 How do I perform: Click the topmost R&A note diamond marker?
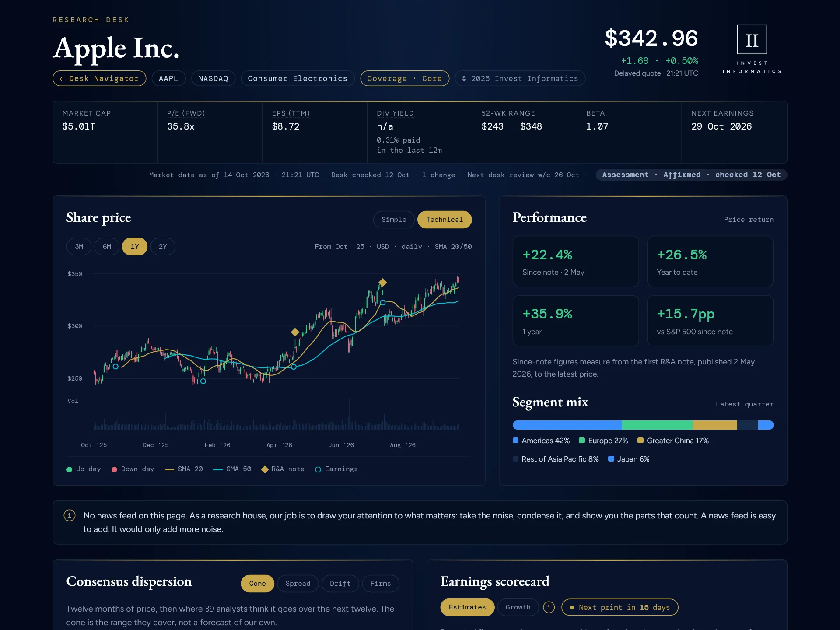(383, 283)
